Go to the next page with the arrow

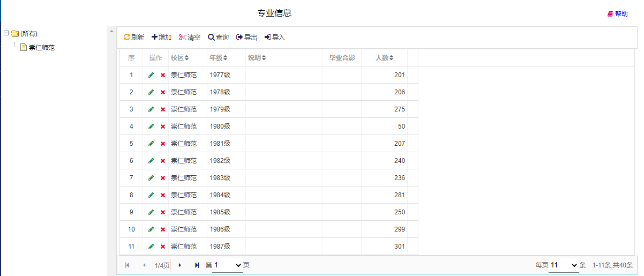click(180, 265)
